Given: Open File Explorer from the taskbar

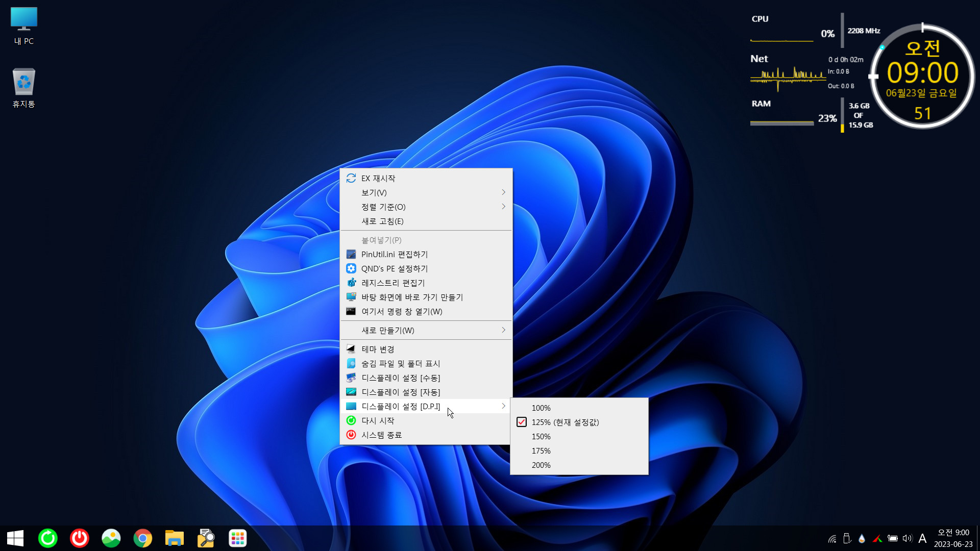Looking at the screenshot, I should (x=175, y=538).
